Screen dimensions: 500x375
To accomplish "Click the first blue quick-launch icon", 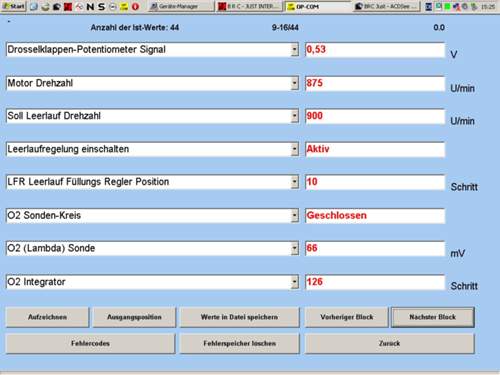I will 34,6.
